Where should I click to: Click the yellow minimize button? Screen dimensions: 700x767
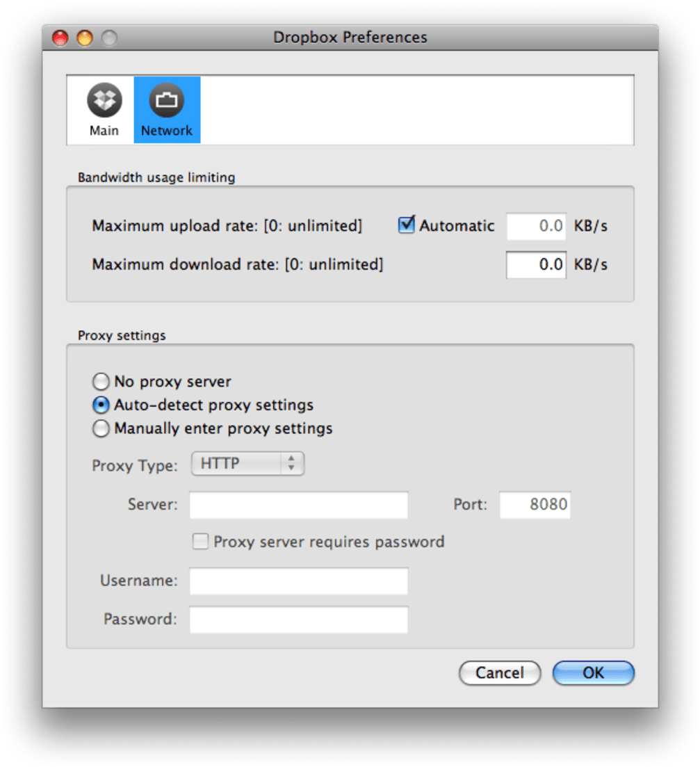tap(83, 38)
